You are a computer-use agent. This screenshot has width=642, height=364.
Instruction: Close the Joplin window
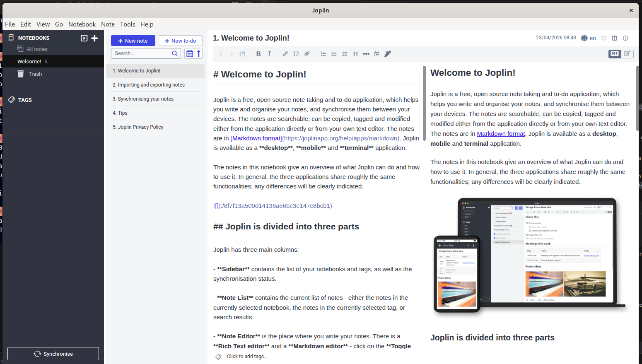point(631,10)
